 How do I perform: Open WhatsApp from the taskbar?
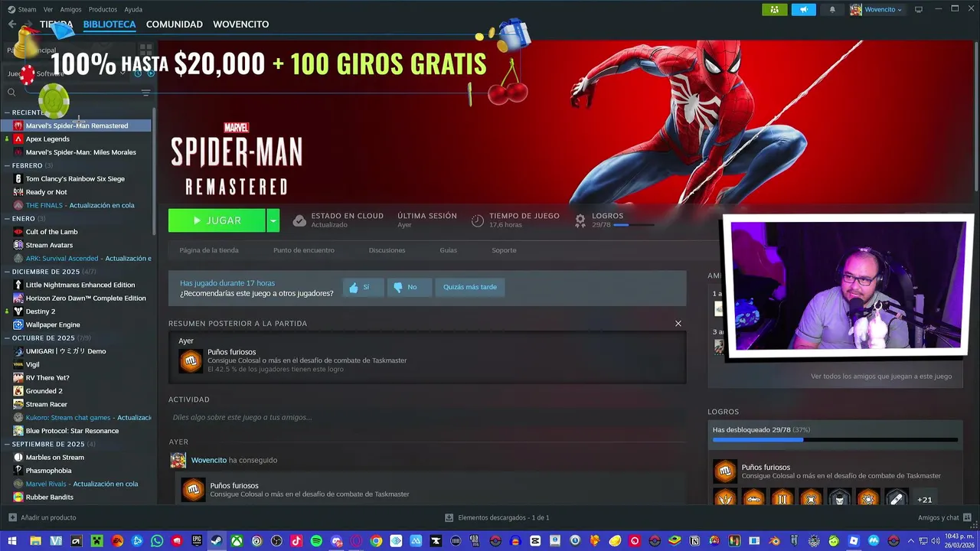click(x=157, y=541)
